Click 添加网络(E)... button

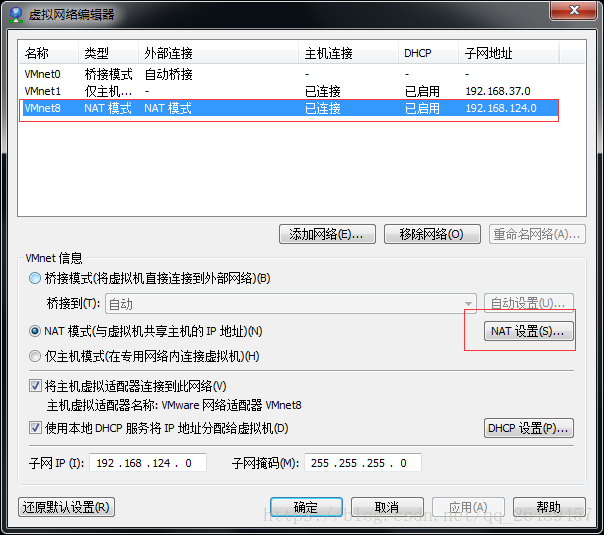click(327, 234)
